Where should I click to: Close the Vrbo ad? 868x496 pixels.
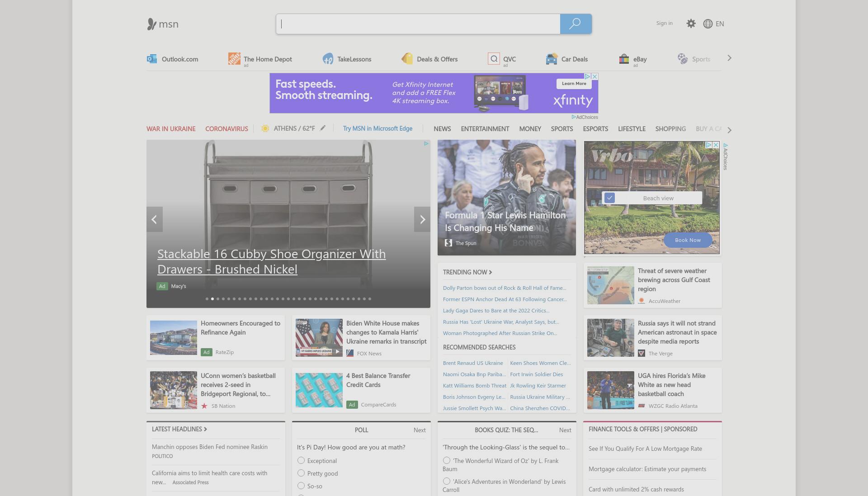(716, 145)
